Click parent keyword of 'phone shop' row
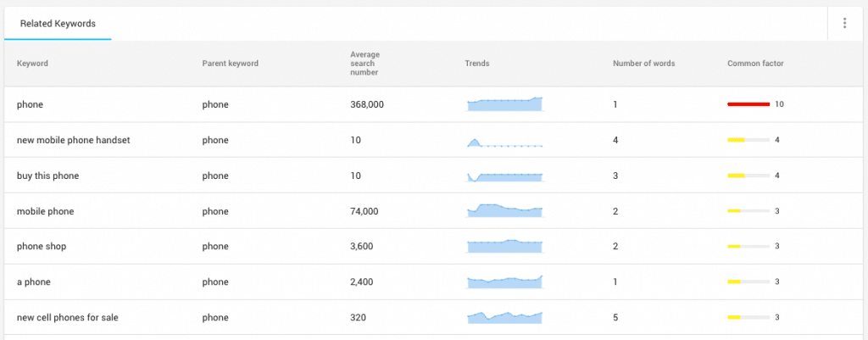Screen dimensions: 868x340 [215, 247]
